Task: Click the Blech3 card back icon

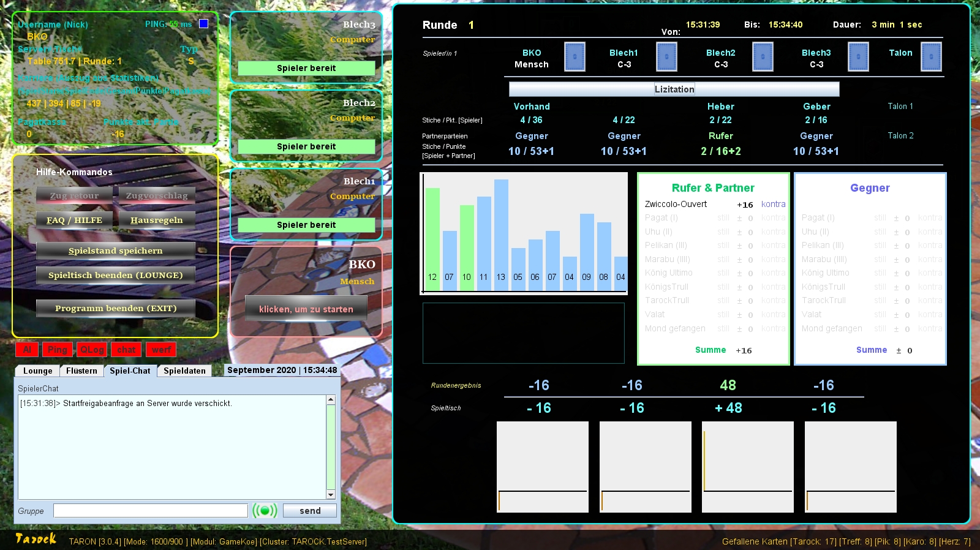Action: click(858, 57)
